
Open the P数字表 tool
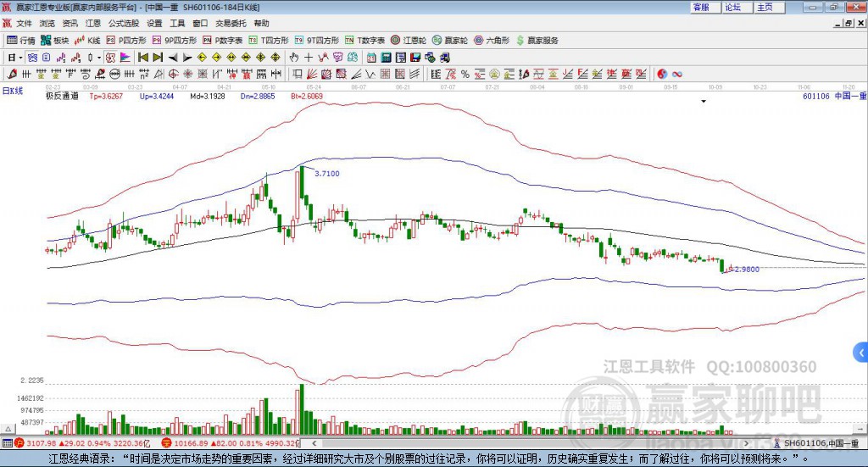tap(223, 41)
